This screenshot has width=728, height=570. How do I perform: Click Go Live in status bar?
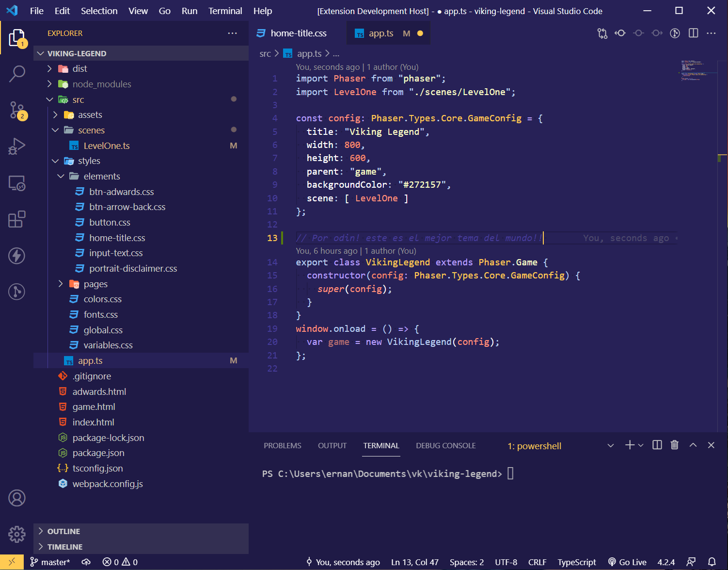627,562
